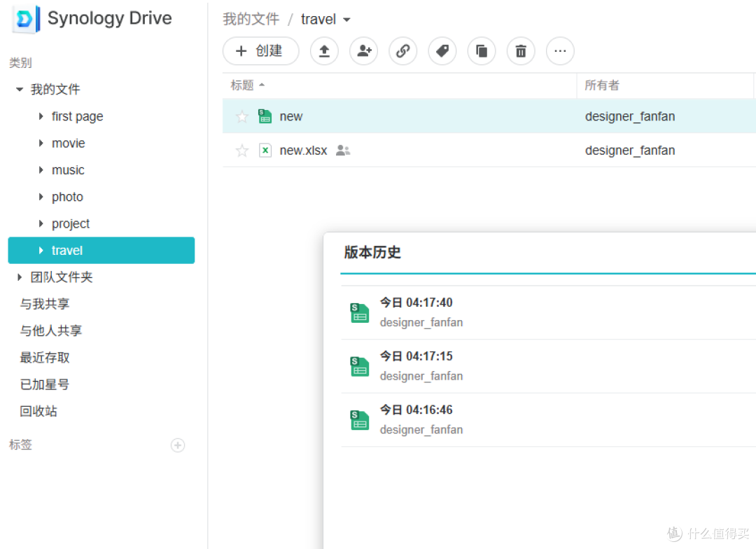Screen dimensions: 756x549
Task: Star the new.xlsx file
Action: [242, 151]
